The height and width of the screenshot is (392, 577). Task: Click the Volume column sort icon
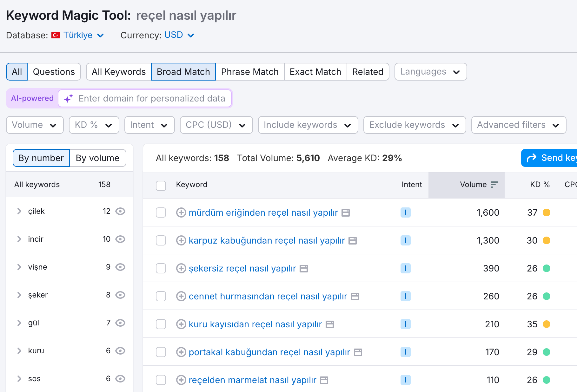tap(494, 185)
